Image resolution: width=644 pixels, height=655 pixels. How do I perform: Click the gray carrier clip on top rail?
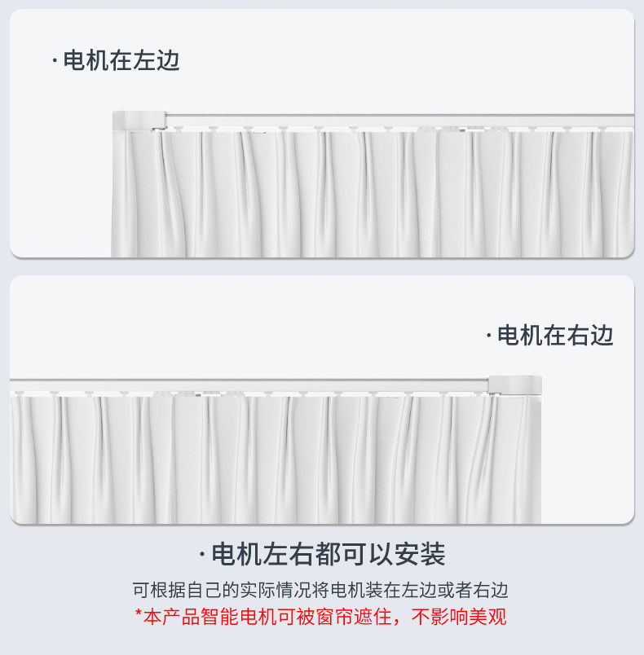463,130
